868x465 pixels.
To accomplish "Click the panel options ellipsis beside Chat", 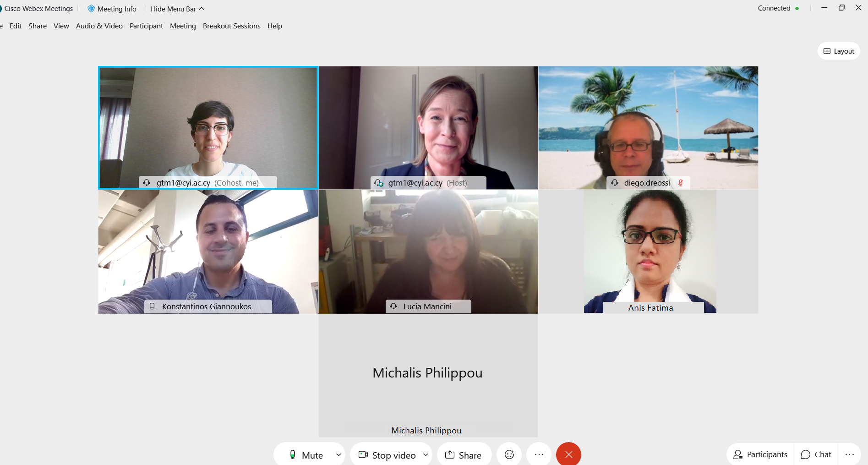I will point(850,454).
